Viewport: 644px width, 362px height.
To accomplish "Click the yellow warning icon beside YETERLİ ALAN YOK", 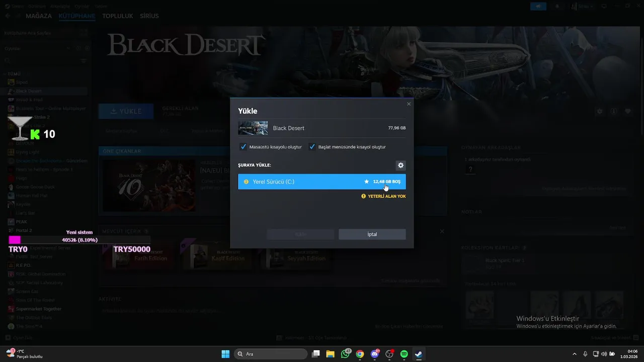I will point(363,196).
